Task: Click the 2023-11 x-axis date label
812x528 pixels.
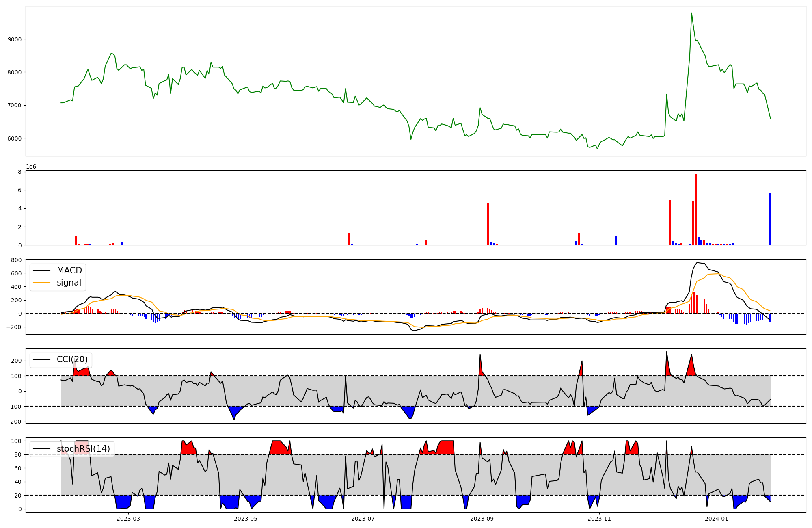Action: 599,519
